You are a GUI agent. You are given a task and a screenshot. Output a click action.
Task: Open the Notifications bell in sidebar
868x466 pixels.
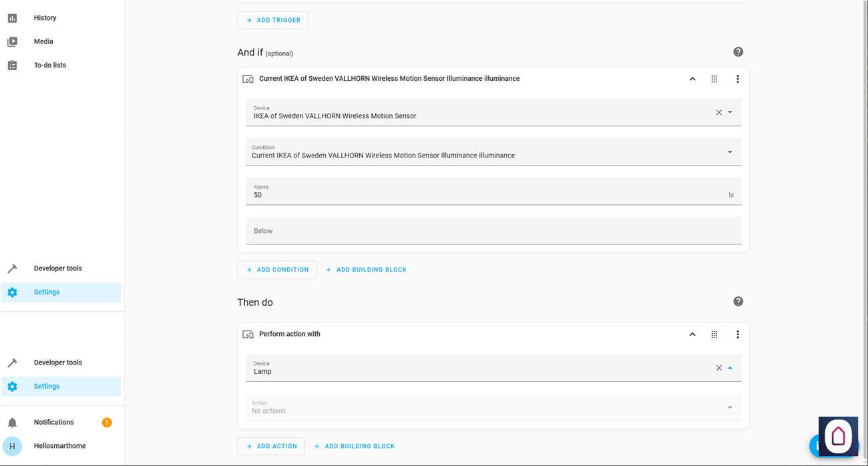click(13, 423)
